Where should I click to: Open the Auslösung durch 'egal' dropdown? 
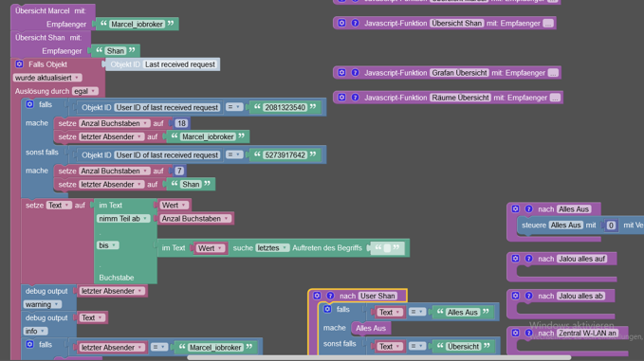[85, 91]
